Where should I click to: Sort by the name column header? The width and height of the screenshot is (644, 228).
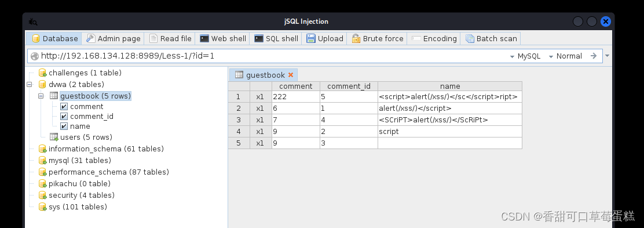pyautogui.click(x=450, y=86)
